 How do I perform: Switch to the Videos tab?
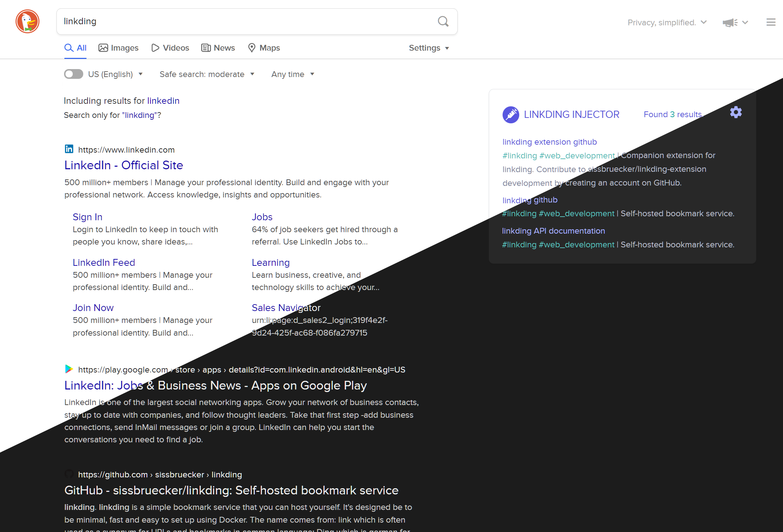coord(170,48)
